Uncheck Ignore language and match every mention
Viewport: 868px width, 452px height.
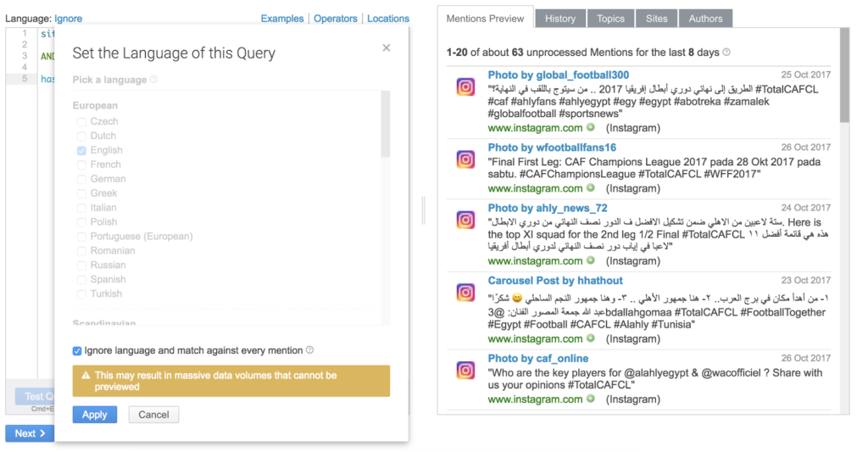click(77, 350)
